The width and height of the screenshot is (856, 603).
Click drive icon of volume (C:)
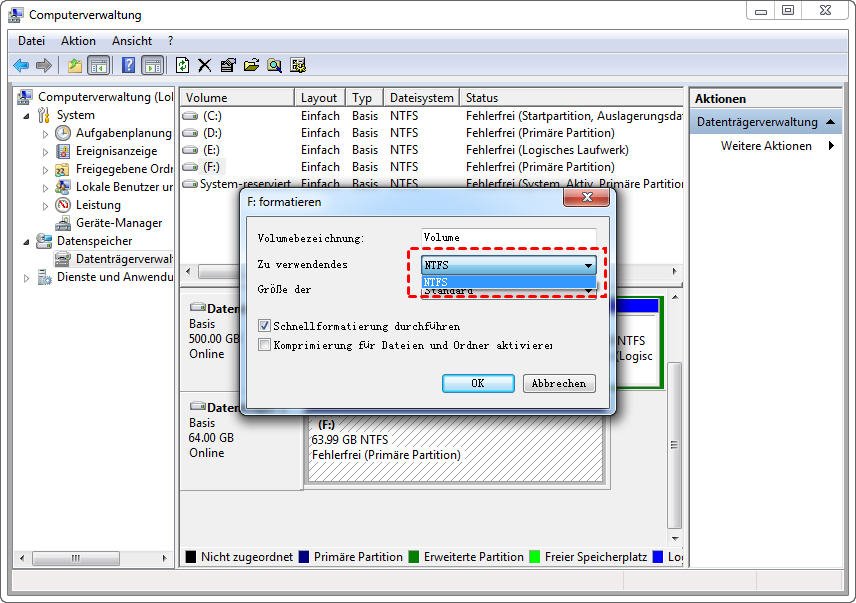pyautogui.click(x=190, y=116)
